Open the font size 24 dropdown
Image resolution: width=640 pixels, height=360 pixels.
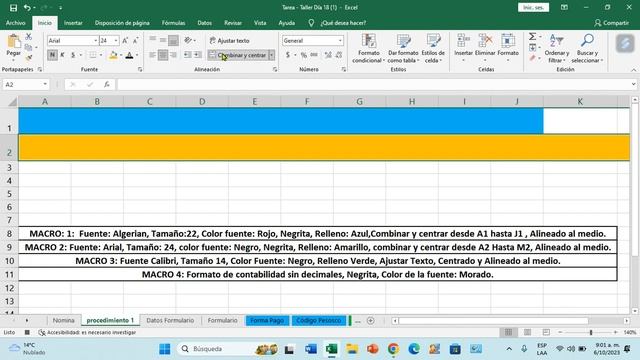tap(116, 40)
